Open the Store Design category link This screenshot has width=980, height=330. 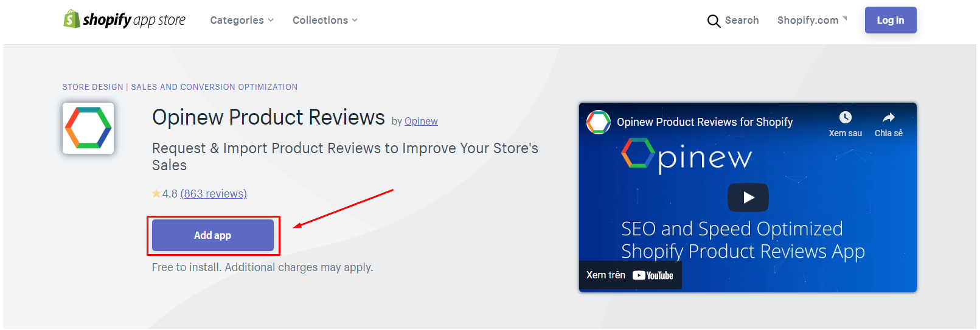[x=92, y=87]
